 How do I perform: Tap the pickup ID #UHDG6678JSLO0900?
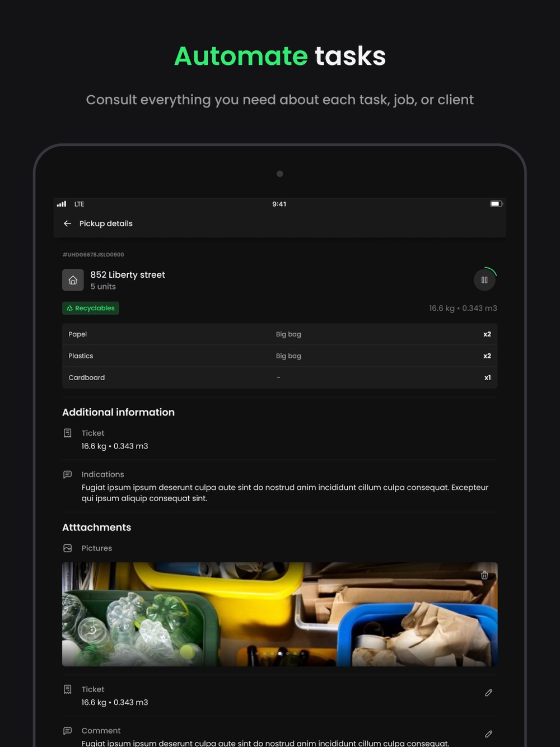pyautogui.click(x=94, y=255)
